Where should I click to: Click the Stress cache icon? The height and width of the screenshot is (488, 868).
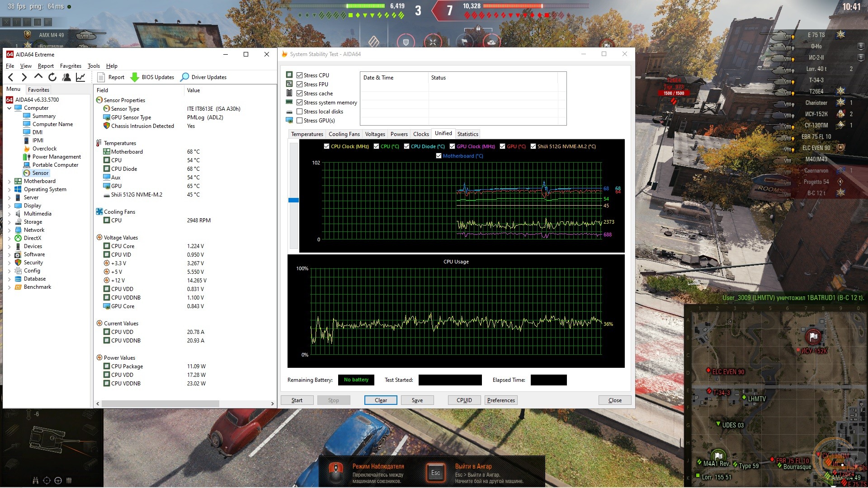tap(289, 93)
